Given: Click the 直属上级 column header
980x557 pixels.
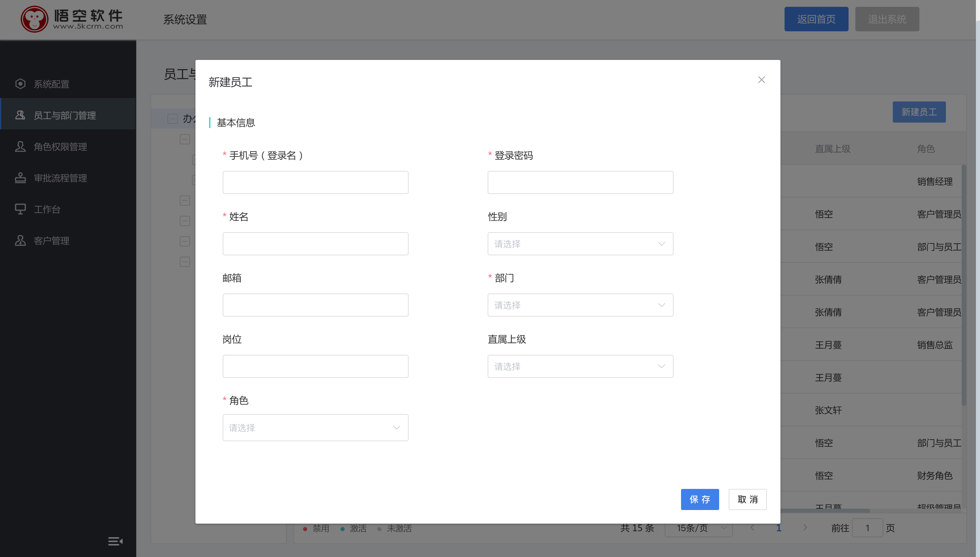Looking at the screenshot, I should pos(832,149).
